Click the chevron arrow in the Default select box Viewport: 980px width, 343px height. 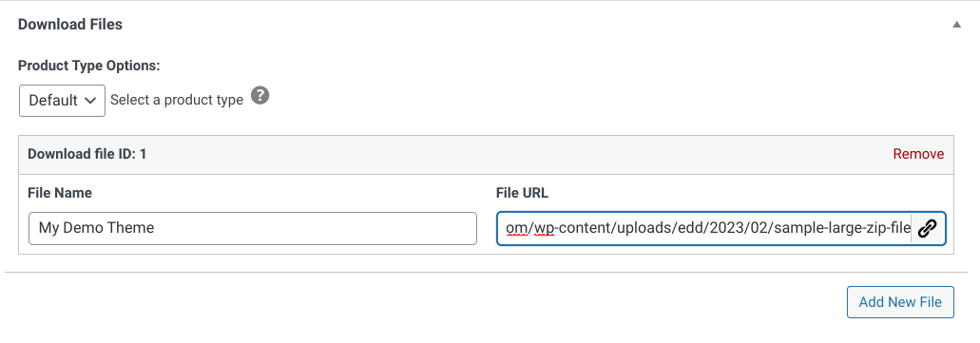click(x=90, y=100)
